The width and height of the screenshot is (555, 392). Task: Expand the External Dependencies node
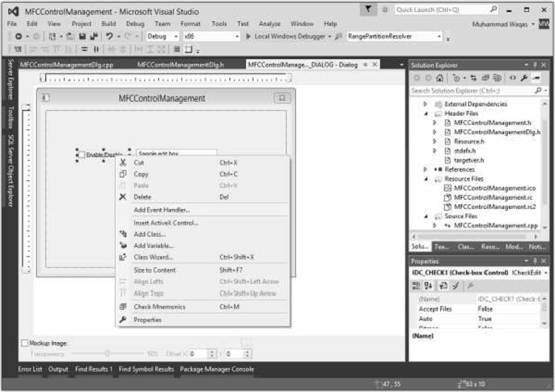[x=425, y=104]
